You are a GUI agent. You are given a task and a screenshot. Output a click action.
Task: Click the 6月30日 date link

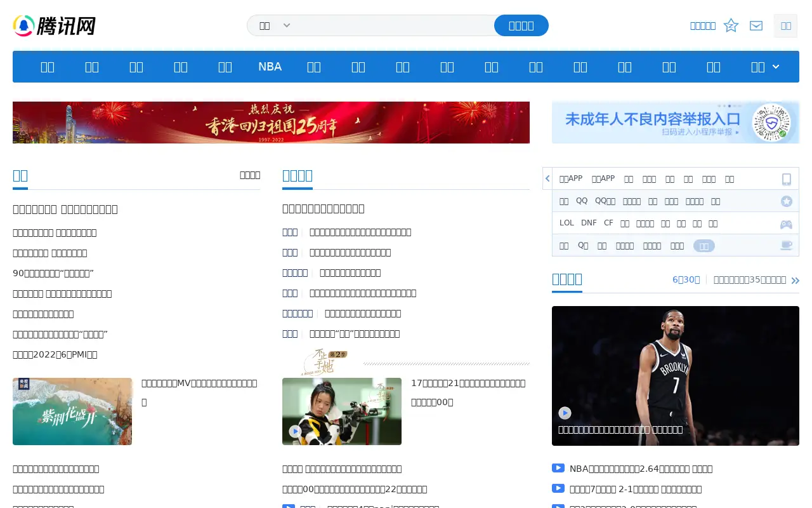click(x=686, y=279)
